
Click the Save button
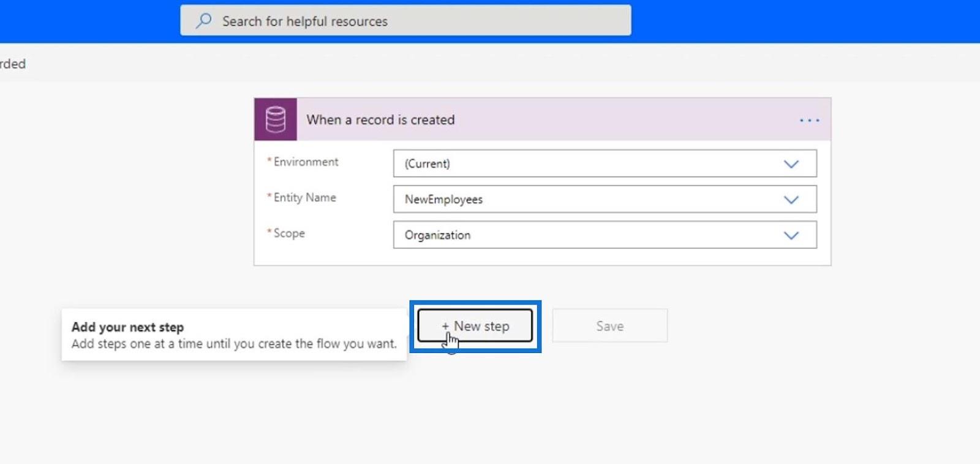coord(610,326)
